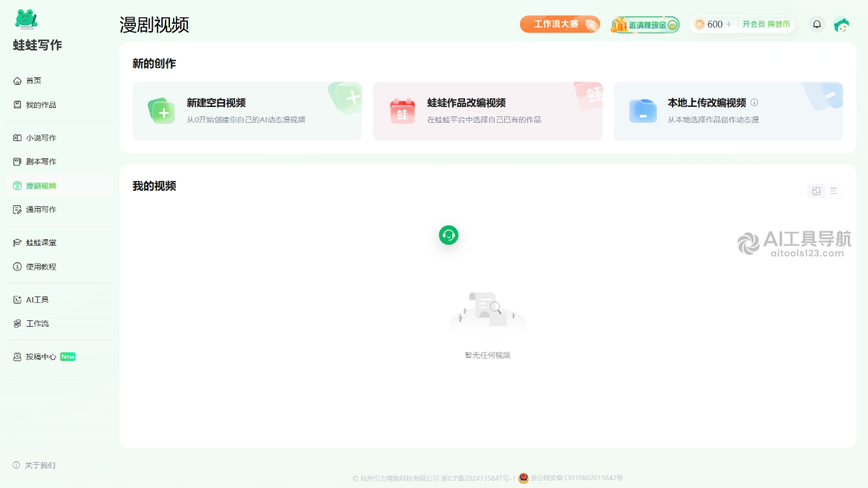Image resolution: width=868 pixels, height=488 pixels.
Task: Open the green customer service headset button
Action: [448, 235]
